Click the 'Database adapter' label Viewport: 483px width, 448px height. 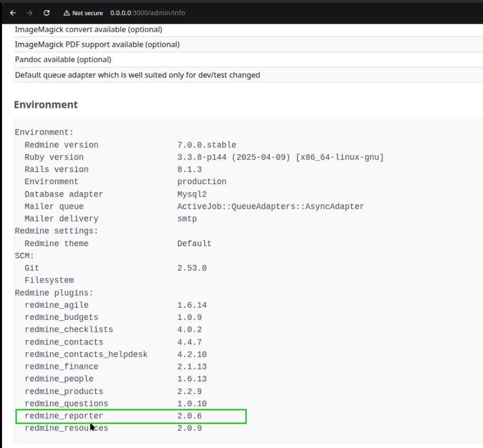coord(64,194)
